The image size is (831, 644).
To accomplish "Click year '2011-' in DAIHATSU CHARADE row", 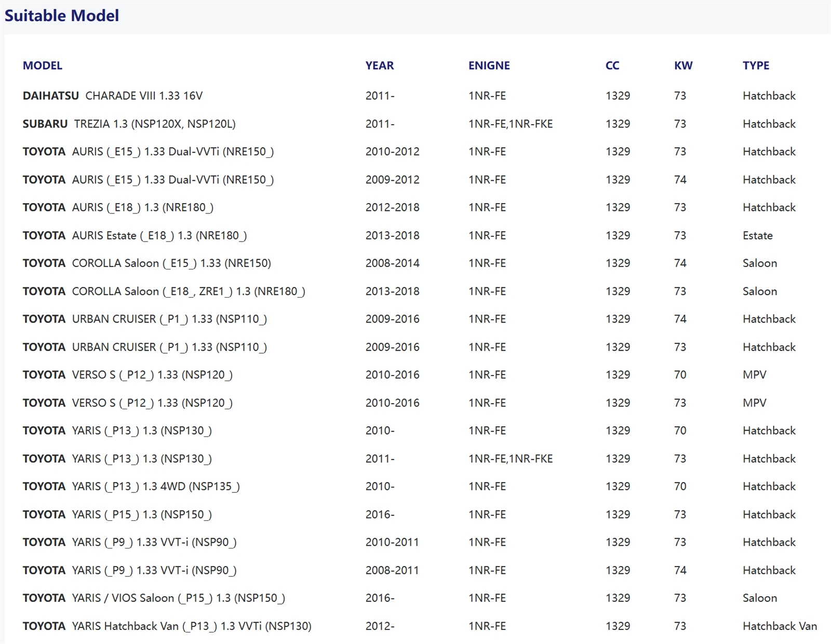I will click(380, 96).
